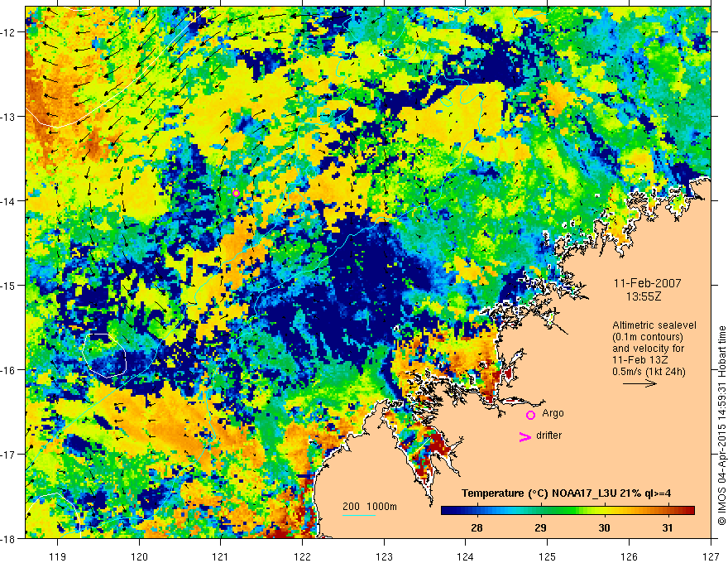Click longitude axis label 124
728x563 pixels.
[466, 556]
